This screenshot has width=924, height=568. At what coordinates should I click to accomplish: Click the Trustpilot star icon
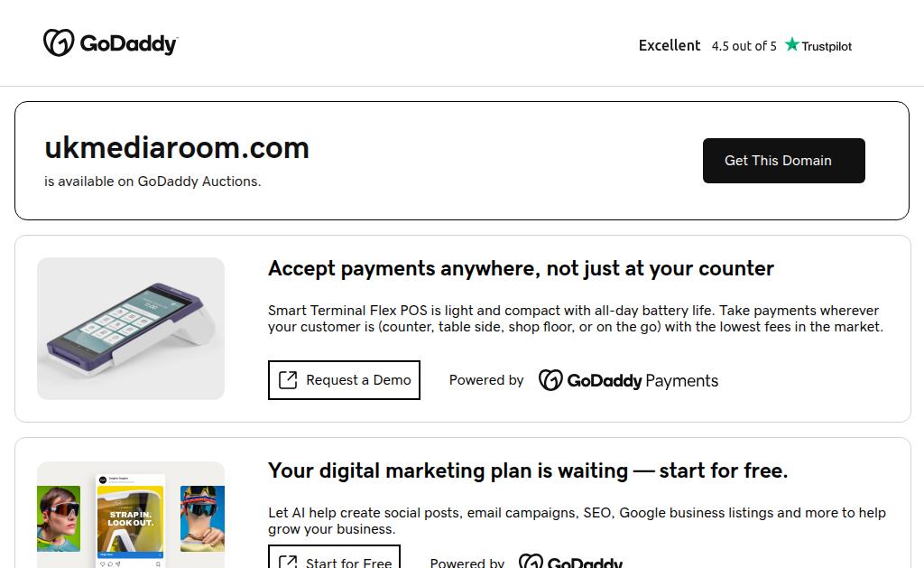(792, 44)
